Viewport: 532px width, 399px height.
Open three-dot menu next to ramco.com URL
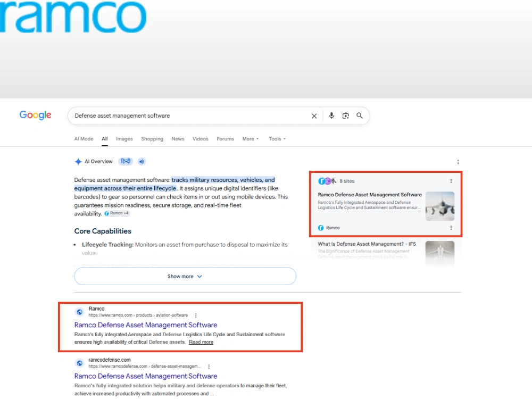(x=196, y=315)
